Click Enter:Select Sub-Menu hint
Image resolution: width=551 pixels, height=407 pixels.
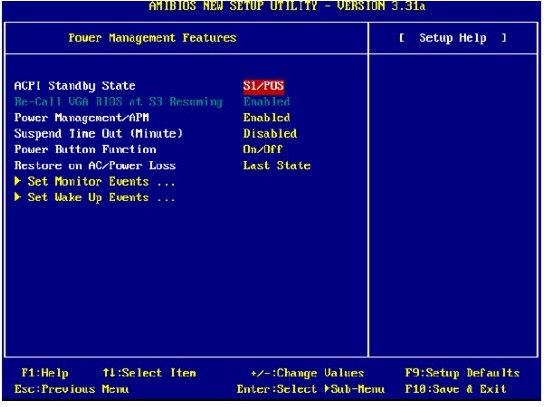coord(311,389)
